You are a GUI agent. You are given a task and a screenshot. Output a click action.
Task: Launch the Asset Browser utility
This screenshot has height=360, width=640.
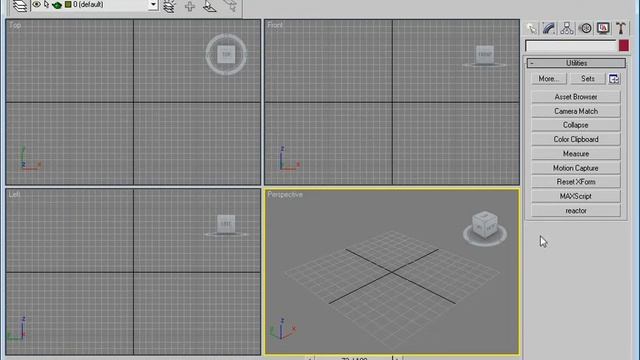point(576,97)
